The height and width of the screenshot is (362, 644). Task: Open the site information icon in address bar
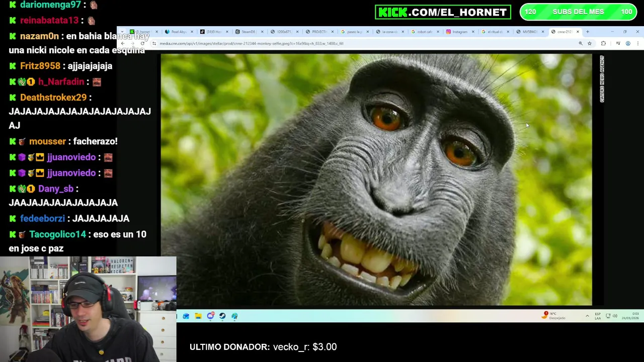click(154, 43)
